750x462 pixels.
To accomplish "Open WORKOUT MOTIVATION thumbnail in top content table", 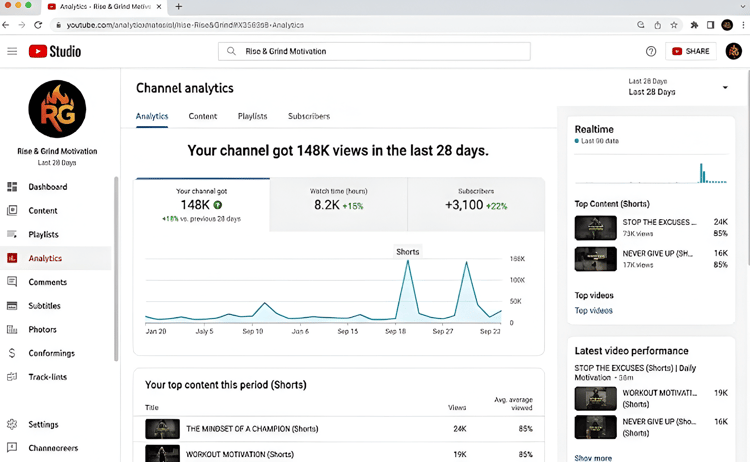I will pos(163,453).
